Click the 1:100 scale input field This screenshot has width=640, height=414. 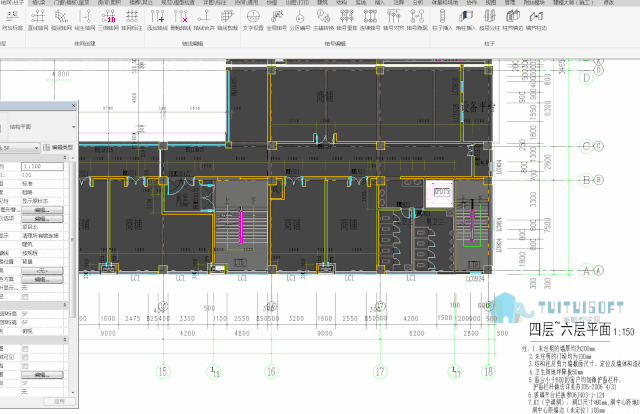tap(42, 166)
